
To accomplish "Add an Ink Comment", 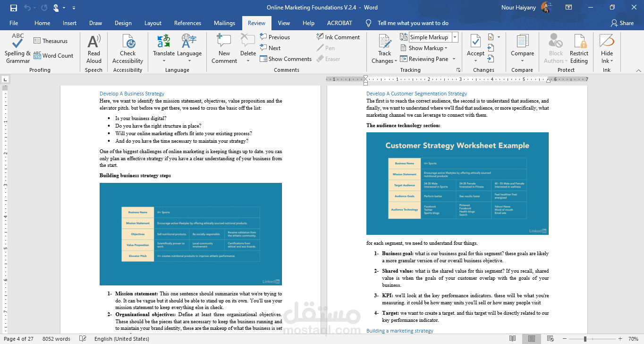I will (338, 37).
